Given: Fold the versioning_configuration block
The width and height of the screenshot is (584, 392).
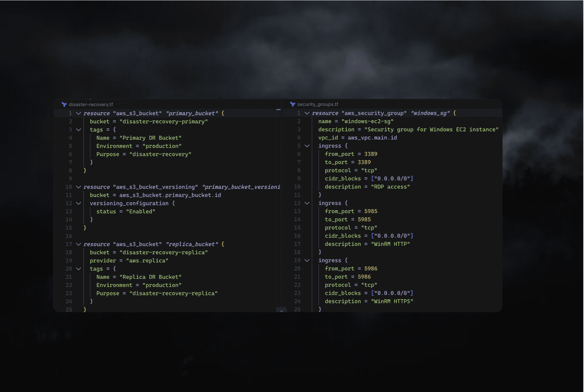Looking at the screenshot, I should (x=78, y=203).
